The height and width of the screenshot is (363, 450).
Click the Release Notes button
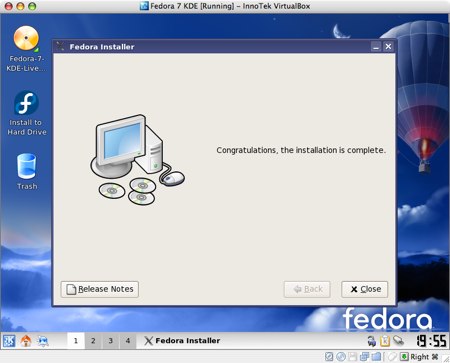click(100, 289)
